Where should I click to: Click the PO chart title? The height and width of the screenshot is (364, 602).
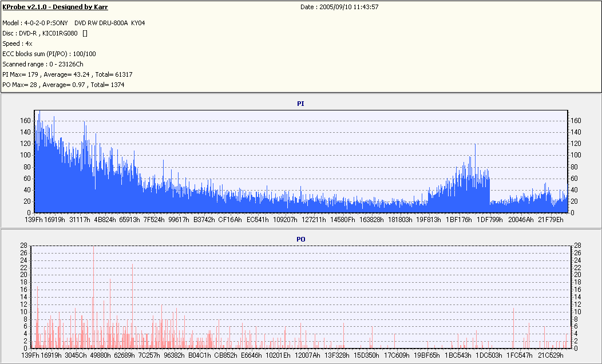pyautogui.click(x=300, y=239)
